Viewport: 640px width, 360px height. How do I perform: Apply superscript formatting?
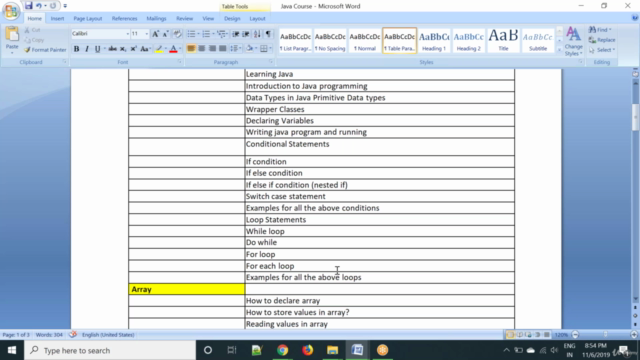click(x=133, y=49)
